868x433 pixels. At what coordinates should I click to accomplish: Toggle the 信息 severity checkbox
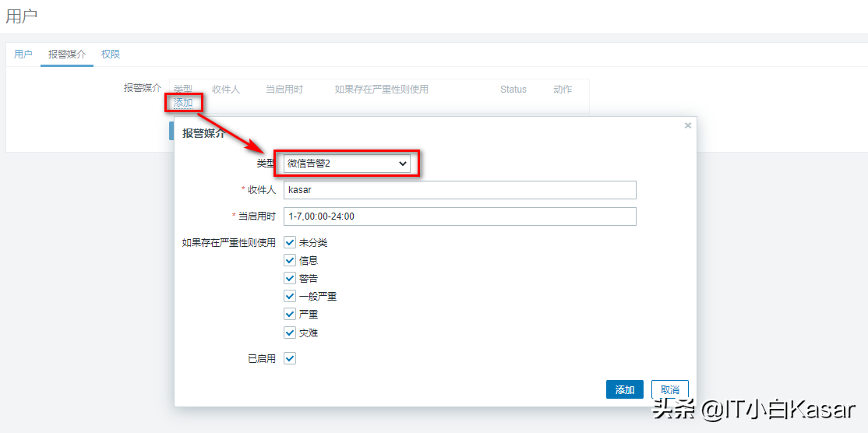pos(290,261)
